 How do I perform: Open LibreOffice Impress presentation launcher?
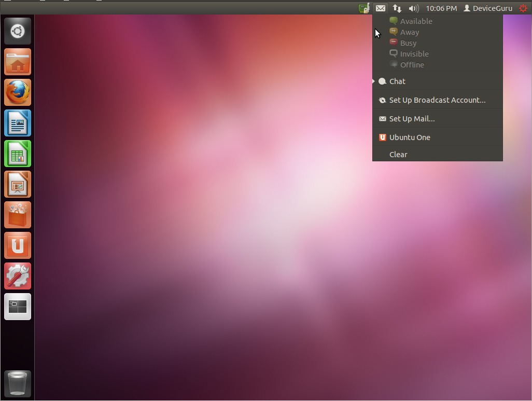click(18, 184)
